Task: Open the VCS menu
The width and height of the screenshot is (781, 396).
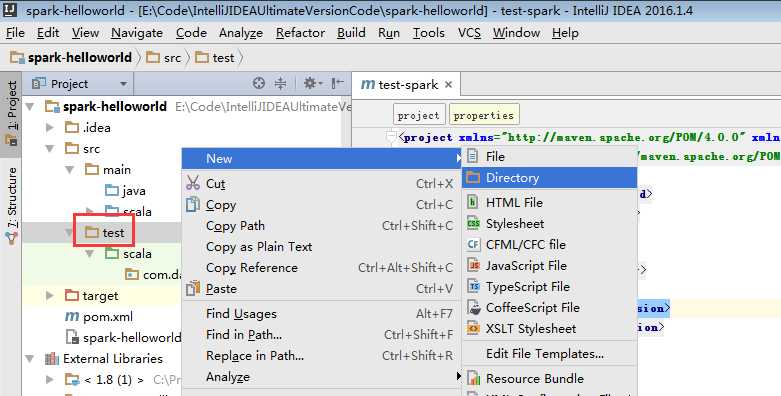Action: 469,33
